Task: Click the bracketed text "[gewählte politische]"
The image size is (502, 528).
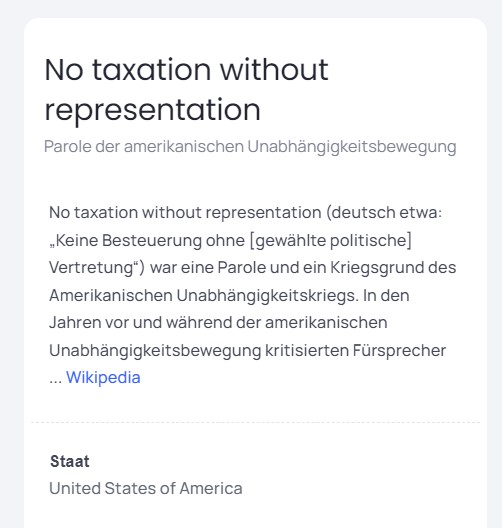Action: (331, 240)
